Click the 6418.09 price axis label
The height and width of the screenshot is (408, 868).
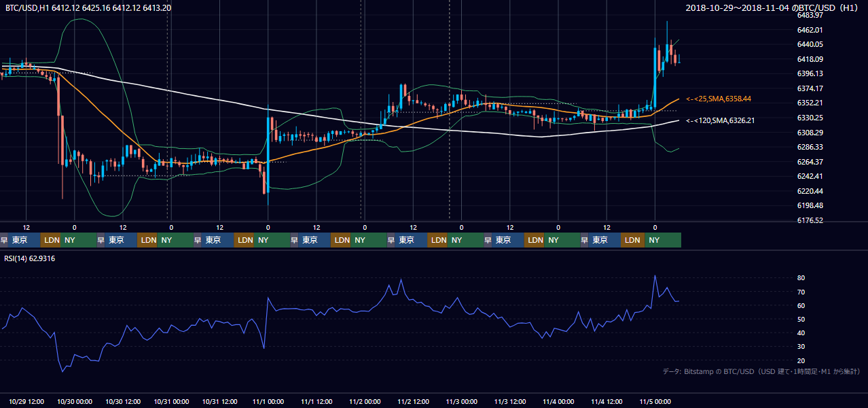(810, 59)
